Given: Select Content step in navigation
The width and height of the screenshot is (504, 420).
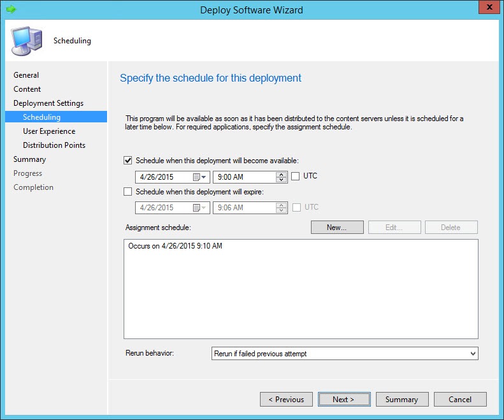Looking at the screenshot, I should pos(27,89).
